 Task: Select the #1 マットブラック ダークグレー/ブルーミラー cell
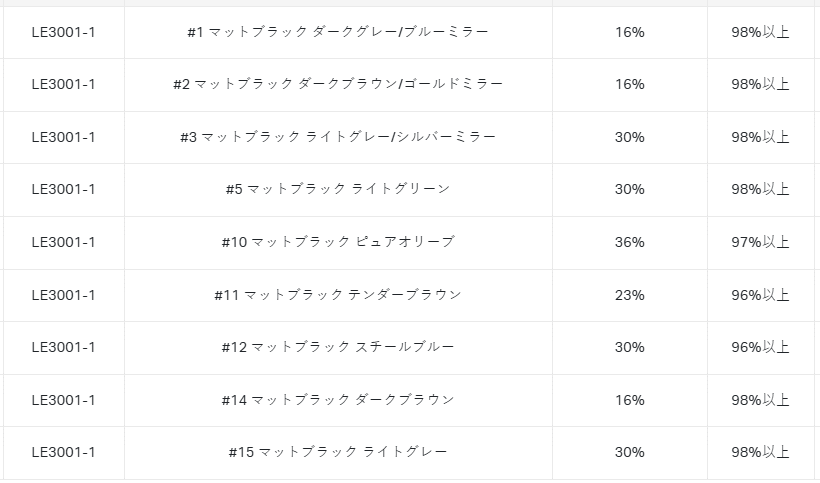338,32
